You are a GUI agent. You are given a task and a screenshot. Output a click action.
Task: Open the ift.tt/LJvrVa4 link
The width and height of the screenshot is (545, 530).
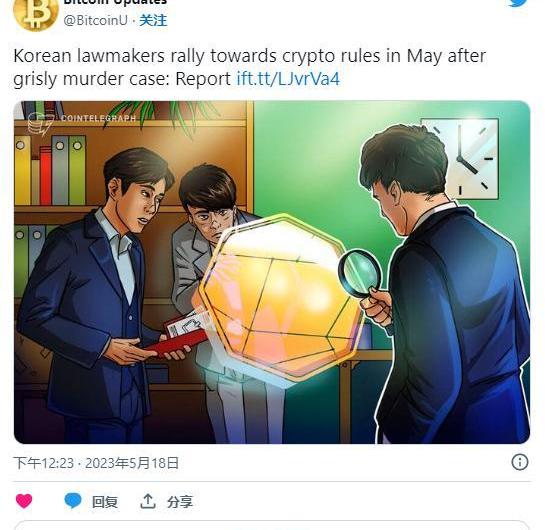click(288, 79)
